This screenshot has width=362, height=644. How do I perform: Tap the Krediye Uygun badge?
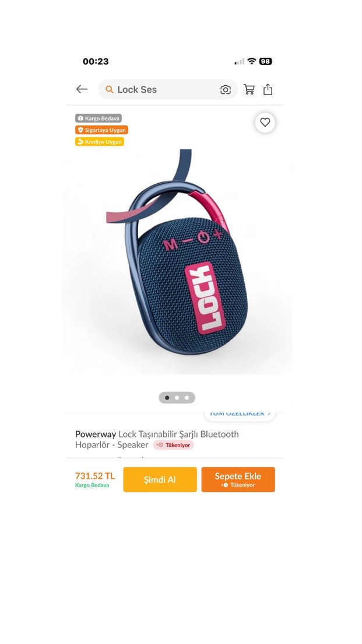pos(100,142)
